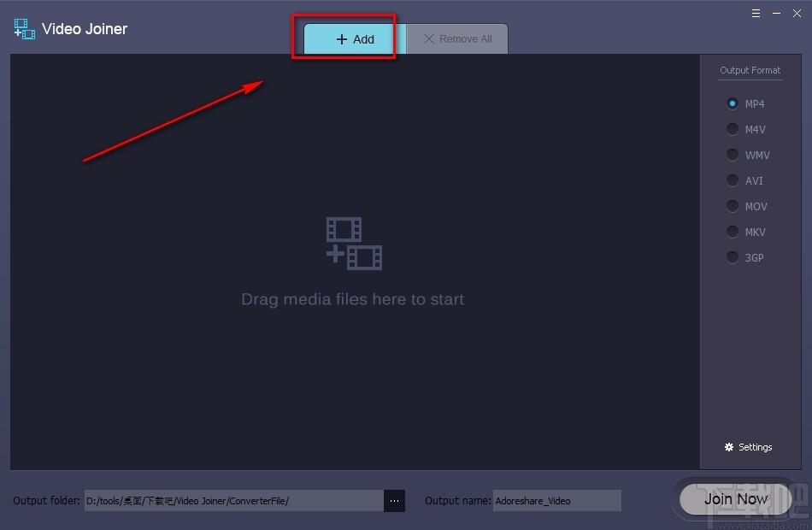The width and height of the screenshot is (812, 530).
Task: Browse output folder with the ellipsis button
Action: click(394, 500)
